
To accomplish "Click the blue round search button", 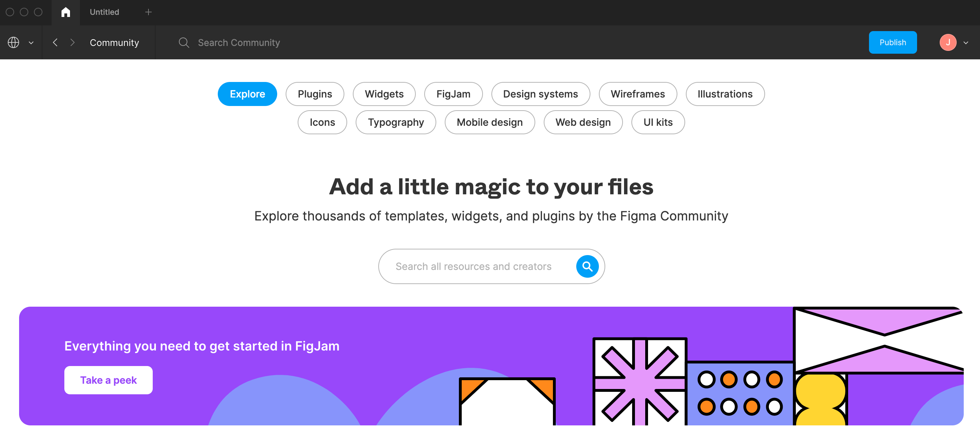I will tap(587, 266).
